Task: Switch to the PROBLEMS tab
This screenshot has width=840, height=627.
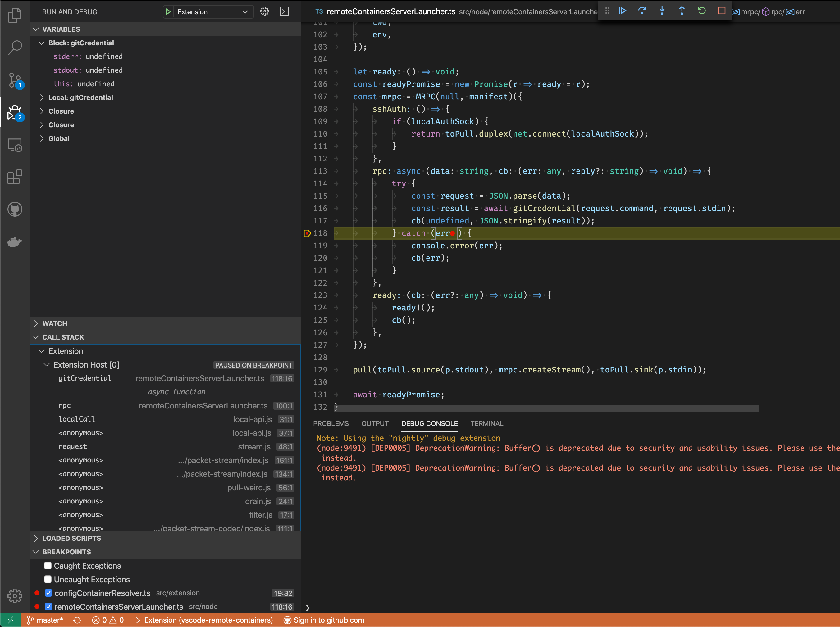Action: click(331, 424)
